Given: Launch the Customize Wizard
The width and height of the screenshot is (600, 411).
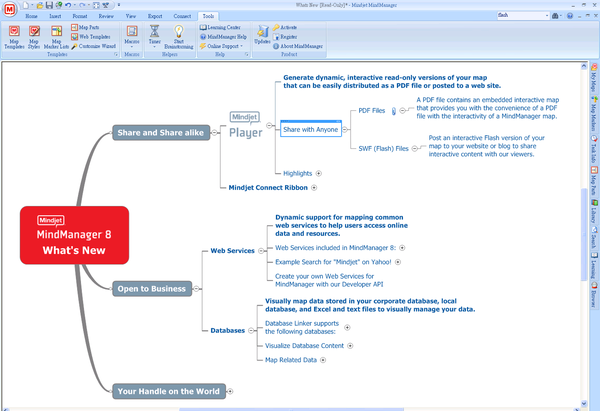Looking at the screenshot, I should pyautogui.click(x=93, y=46).
